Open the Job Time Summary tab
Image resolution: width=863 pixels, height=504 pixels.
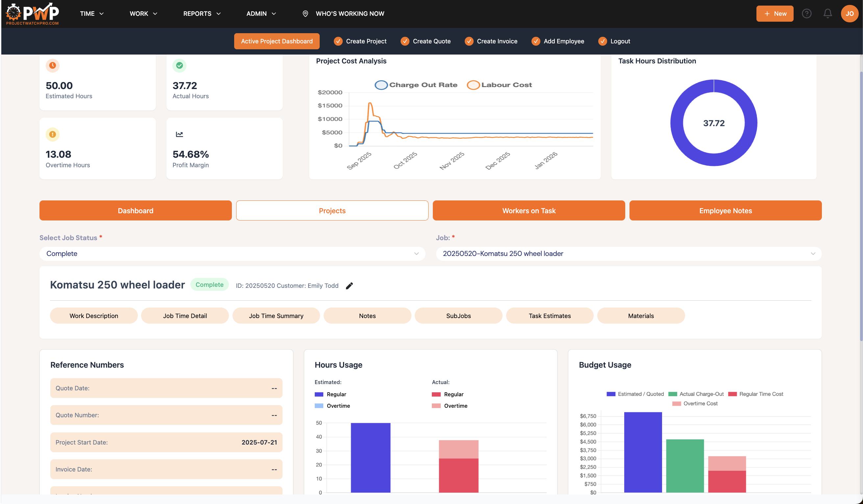pos(276,315)
